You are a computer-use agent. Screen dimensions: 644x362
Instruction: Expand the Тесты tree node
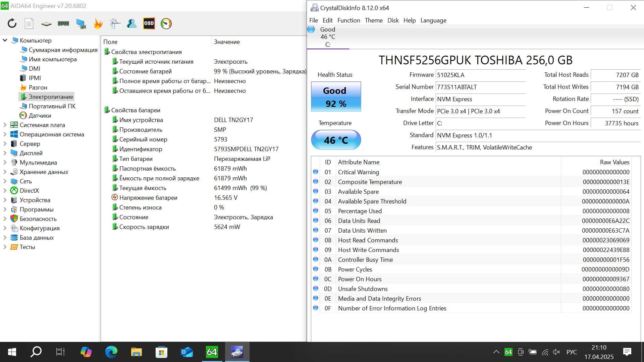tap(5, 247)
